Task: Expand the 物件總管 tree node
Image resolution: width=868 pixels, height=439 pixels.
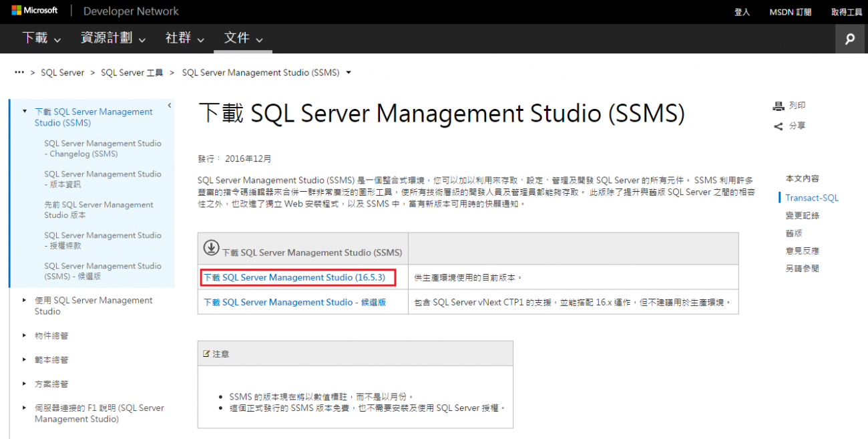Action: (25, 335)
